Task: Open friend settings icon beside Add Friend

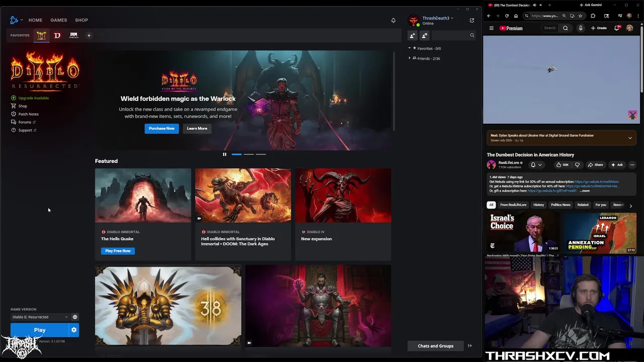Action: [425, 35]
